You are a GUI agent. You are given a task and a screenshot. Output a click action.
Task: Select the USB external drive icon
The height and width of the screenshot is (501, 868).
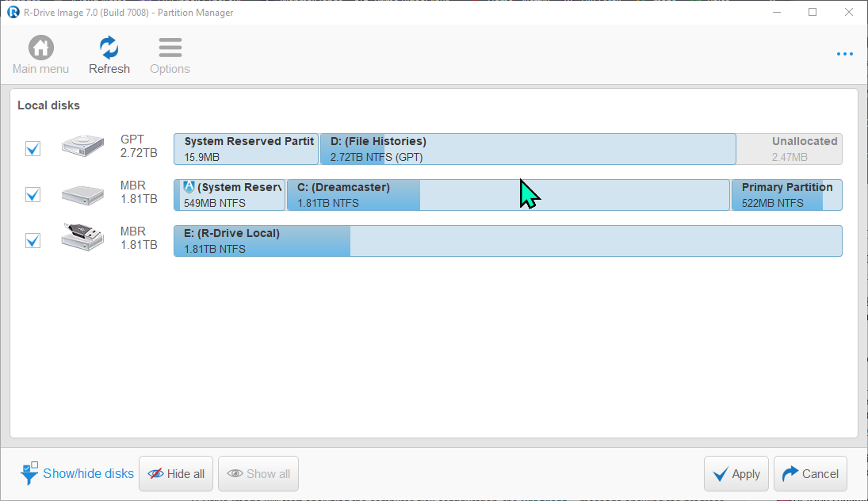tap(83, 239)
